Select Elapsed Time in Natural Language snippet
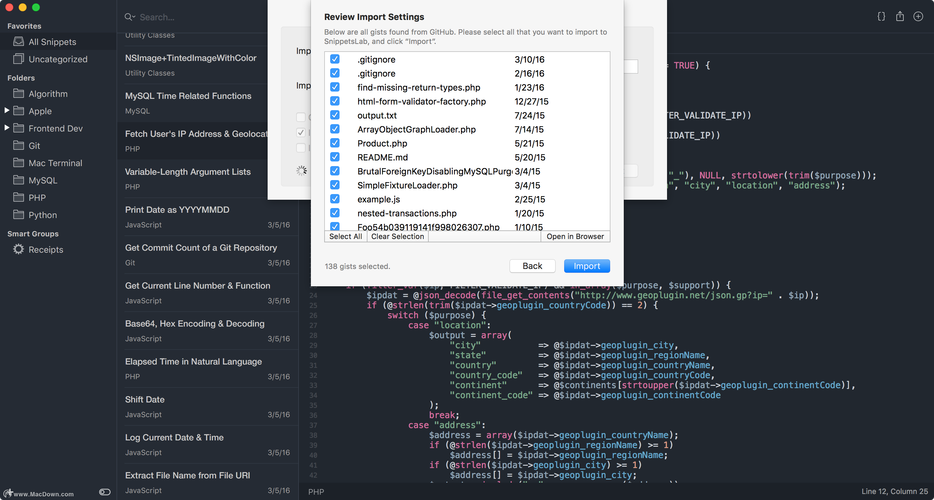The width and height of the screenshot is (934, 500). [207, 369]
